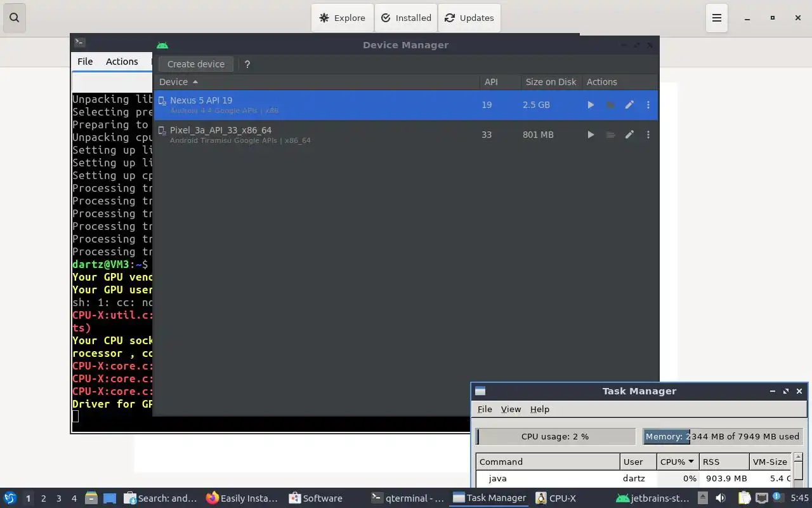Open the volume control in system tray
The height and width of the screenshot is (508, 812).
(x=721, y=498)
